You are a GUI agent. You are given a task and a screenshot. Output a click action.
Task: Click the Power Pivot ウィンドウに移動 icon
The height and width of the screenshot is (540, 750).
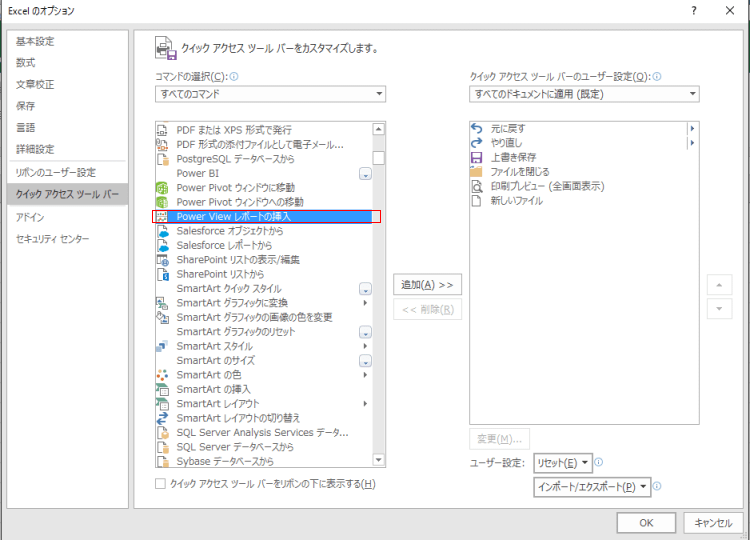click(x=163, y=187)
